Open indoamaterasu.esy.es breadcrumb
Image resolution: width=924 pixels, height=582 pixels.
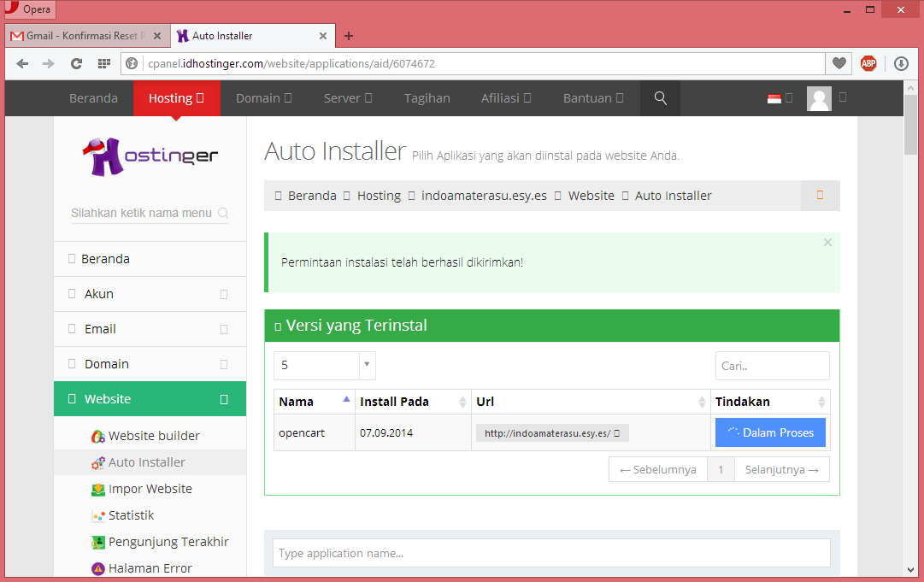484,196
